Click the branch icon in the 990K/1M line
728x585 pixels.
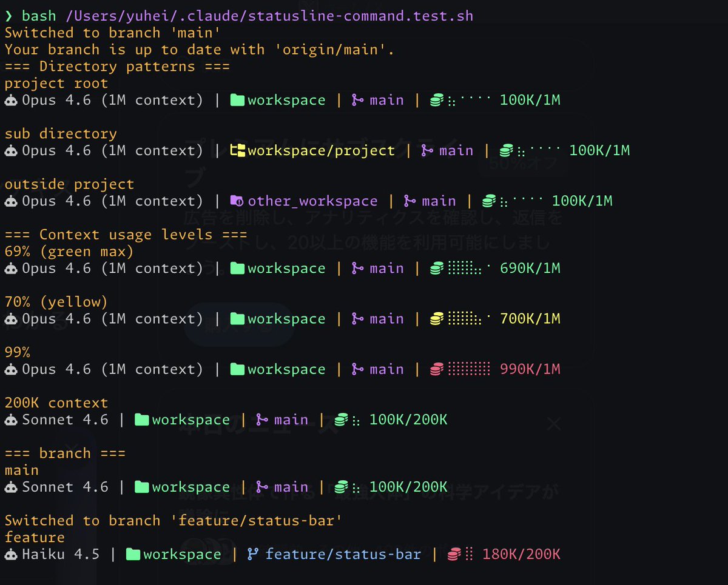coord(357,369)
